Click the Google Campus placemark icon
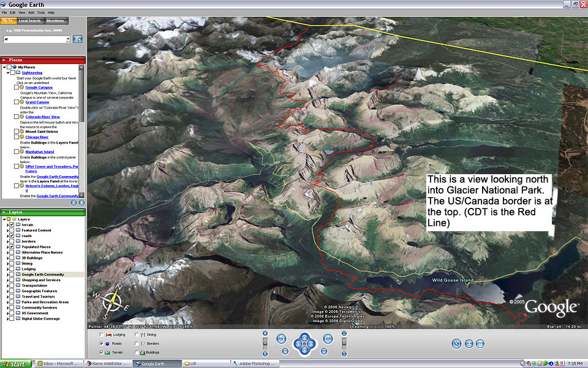This screenshot has height=368, width=588. click(22, 87)
